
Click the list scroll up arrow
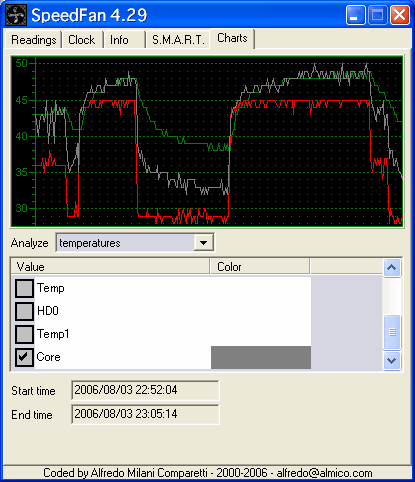pyautogui.click(x=392, y=268)
